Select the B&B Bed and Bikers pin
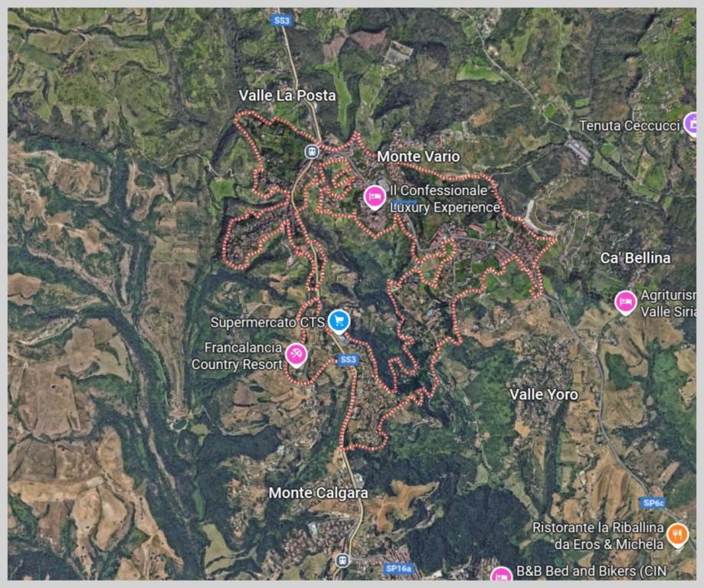704x588 pixels. click(501, 574)
